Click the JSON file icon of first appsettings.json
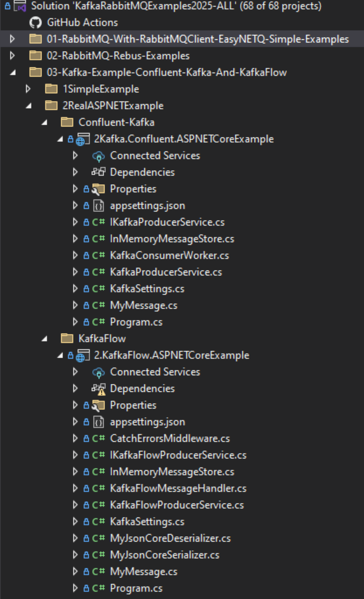This screenshot has height=599, width=364. click(x=99, y=206)
